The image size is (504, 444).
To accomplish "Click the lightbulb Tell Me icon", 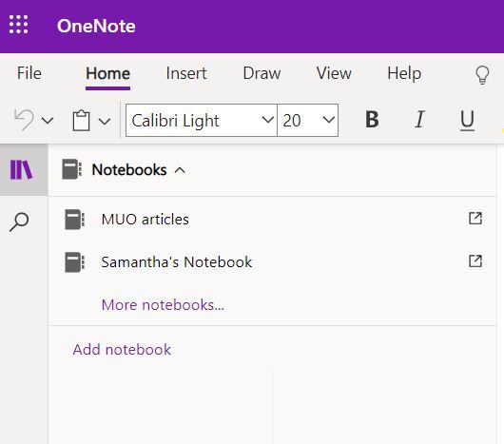I will pos(482,75).
